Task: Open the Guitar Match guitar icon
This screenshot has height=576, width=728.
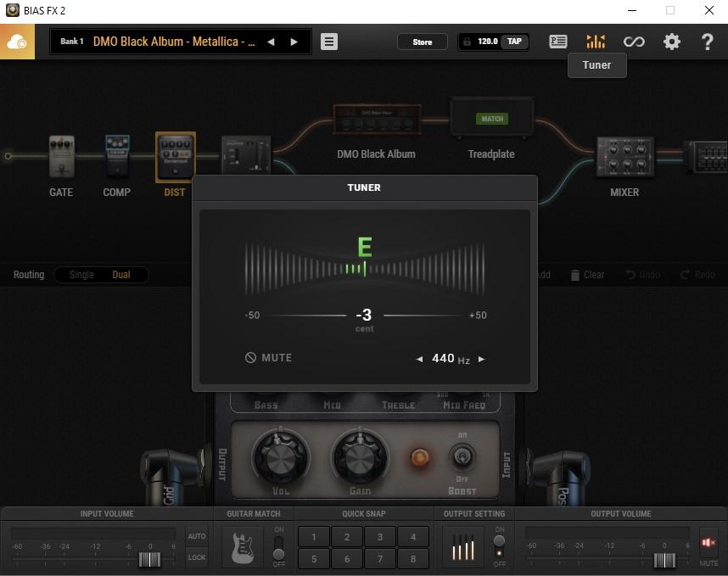Action: pyautogui.click(x=243, y=547)
